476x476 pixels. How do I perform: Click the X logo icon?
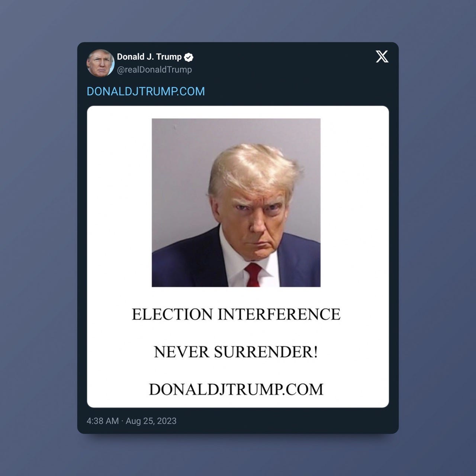coord(382,57)
